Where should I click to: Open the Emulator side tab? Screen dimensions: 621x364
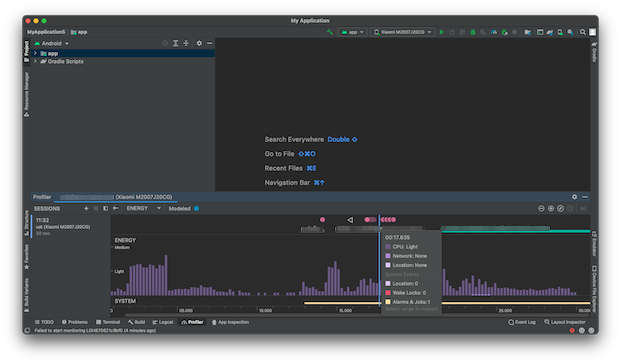(x=594, y=244)
